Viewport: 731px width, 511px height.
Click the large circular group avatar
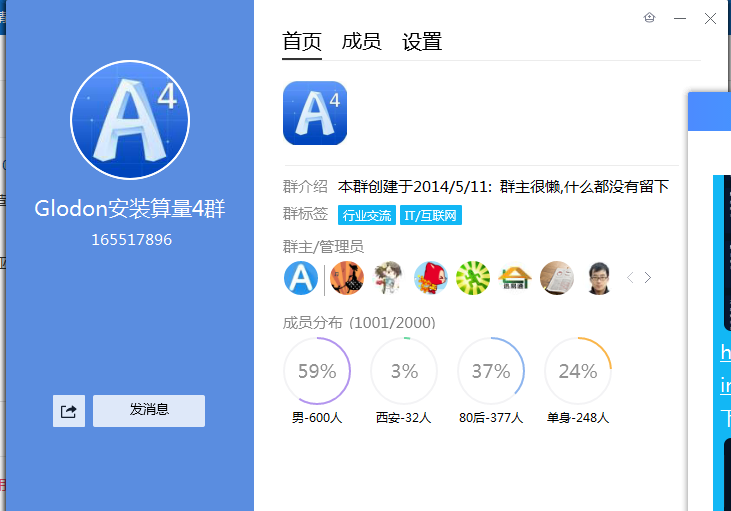[130, 120]
